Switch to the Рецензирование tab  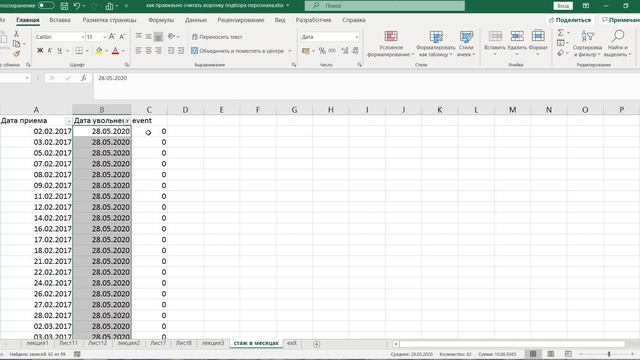click(x=240, y=20)
